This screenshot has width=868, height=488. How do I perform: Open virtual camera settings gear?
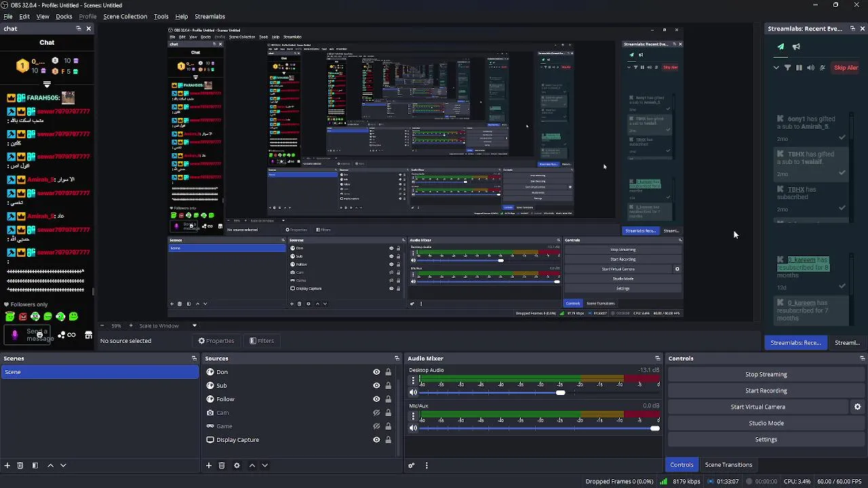pos(857,407)
